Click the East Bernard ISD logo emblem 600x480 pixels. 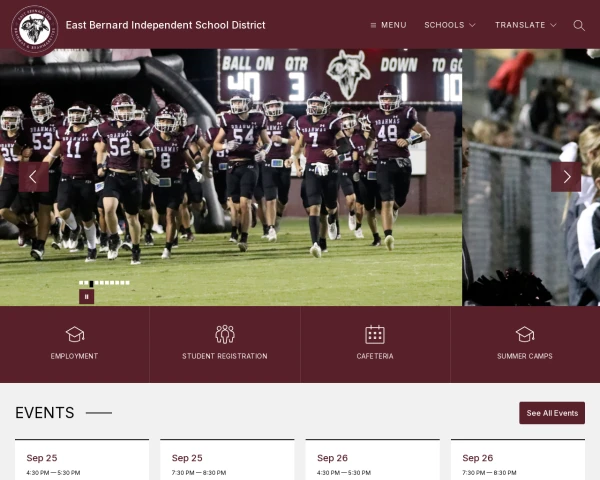(34, 28)
